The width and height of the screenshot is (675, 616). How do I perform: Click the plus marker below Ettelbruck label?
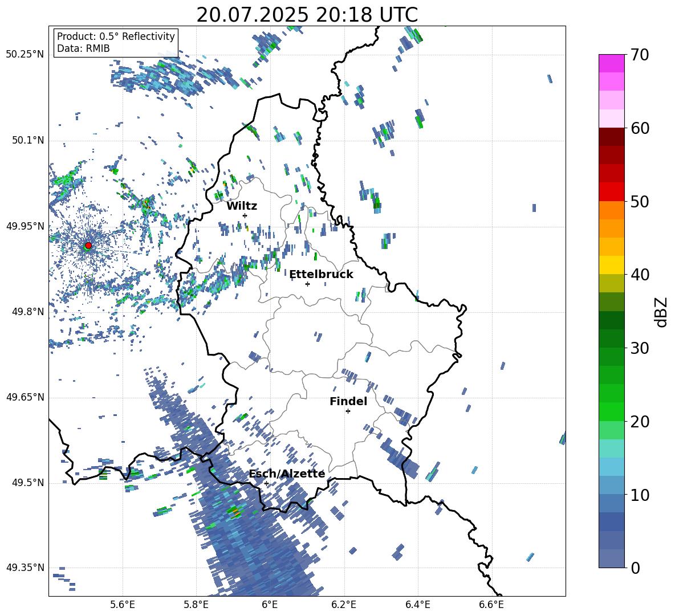[307, 284]
